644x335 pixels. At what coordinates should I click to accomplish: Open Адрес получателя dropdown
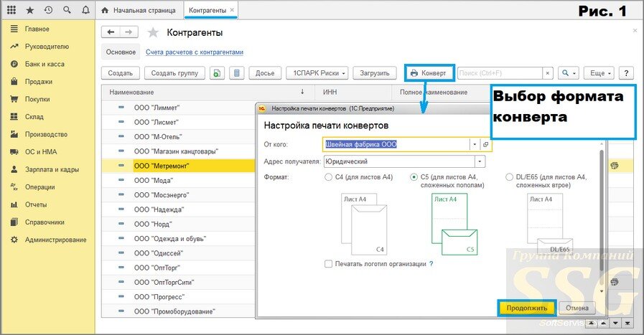click(480, 161)
